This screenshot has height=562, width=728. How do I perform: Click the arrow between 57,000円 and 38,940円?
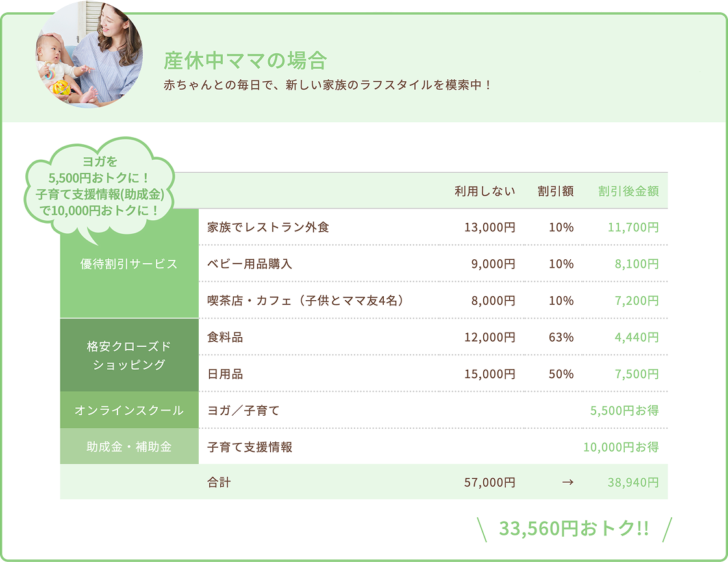[568, 483]
